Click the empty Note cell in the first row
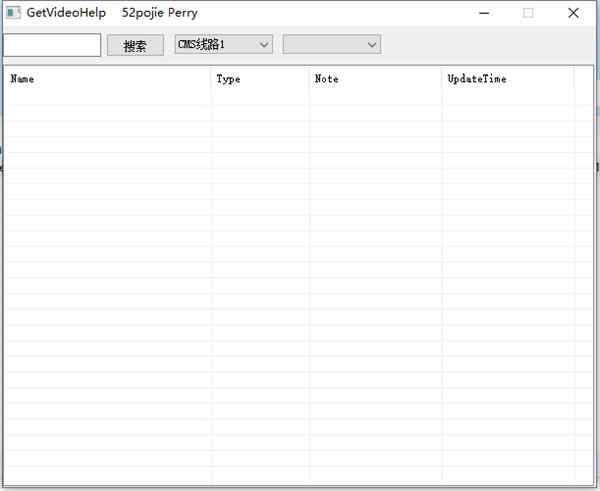Viewport: 600px width, 491px height. pyautogui.click(x=375, y=98)
